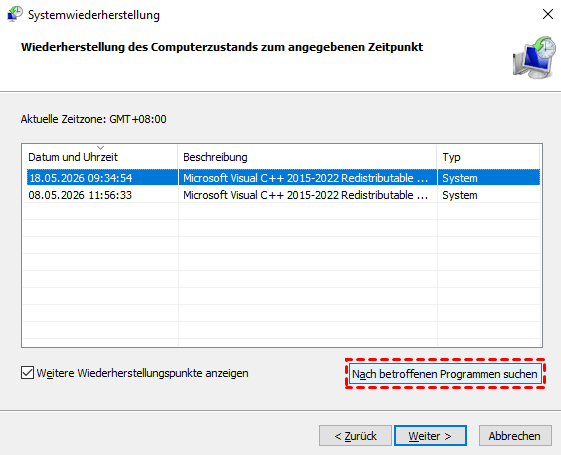The width and height of the screenshot is (561, 455).
Task: Click the Systemwiederherstellung title bar icon
Action: [x=15, y=15]
